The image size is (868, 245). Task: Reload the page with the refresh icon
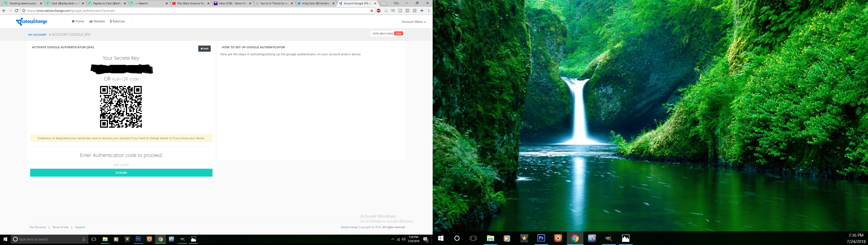tap(16, 11)
